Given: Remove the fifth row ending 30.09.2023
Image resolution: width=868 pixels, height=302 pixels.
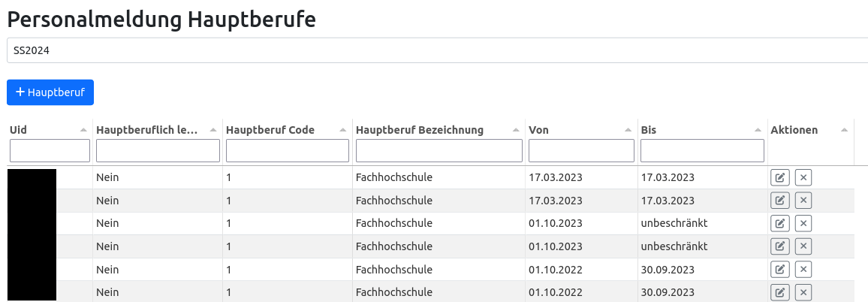Looking at the screenshot, I should 803,270.
